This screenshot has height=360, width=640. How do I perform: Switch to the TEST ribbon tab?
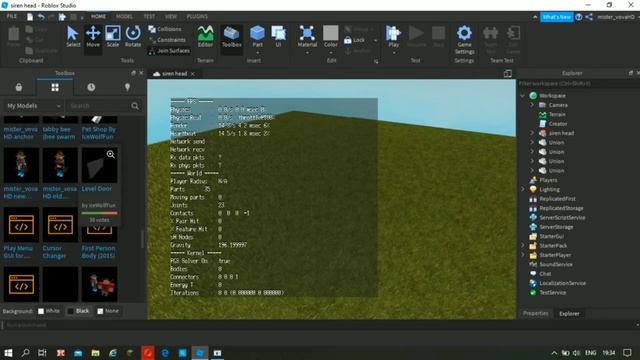click(x=149, y=17)
